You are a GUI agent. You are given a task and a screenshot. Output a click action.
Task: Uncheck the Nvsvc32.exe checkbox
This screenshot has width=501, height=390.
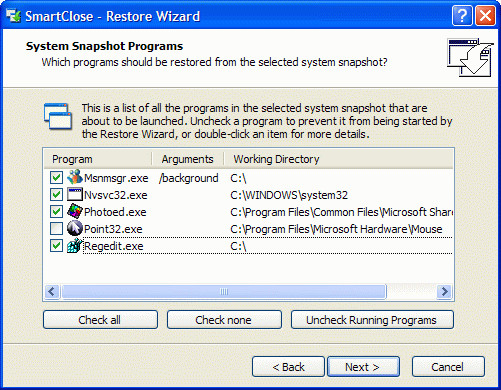[56, 194]
